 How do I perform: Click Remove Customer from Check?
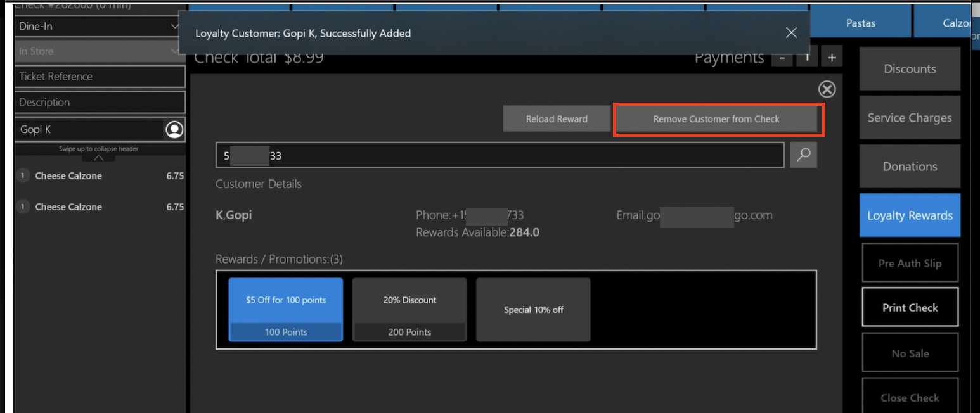(x=716, y=119)
